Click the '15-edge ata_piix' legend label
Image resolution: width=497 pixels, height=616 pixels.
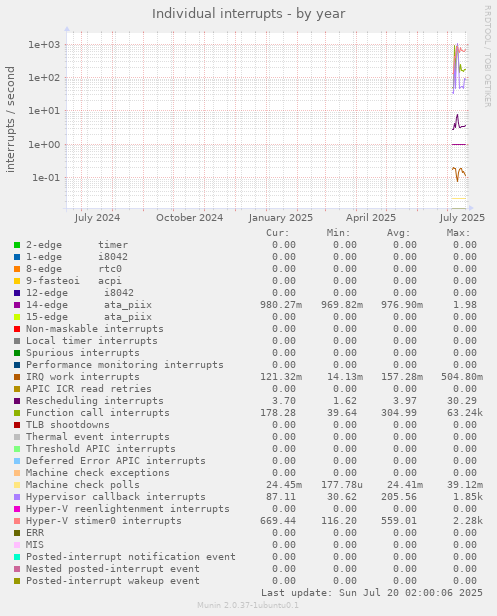pyautogui.click(x=89, y=317)
